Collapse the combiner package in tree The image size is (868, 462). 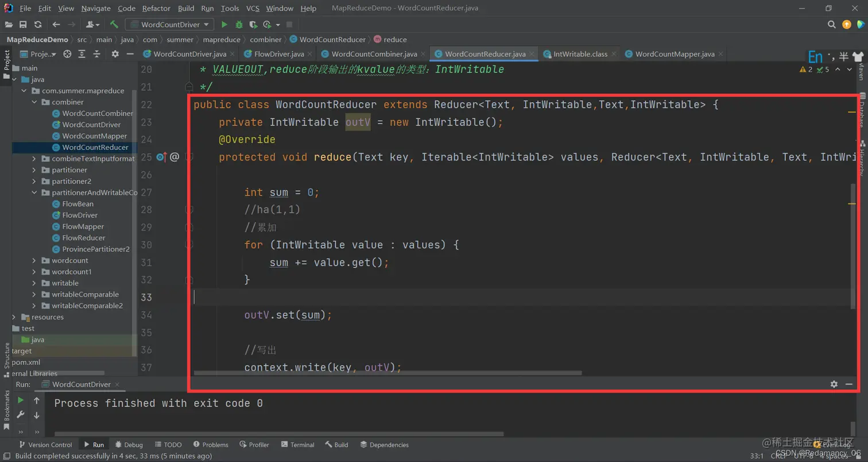(35, 102)
